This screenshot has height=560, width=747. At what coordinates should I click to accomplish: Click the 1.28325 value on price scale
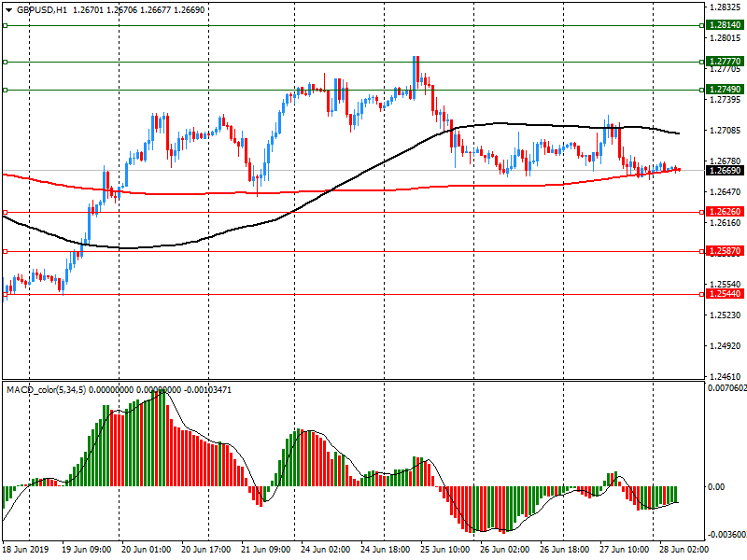[x=726, y=7]
